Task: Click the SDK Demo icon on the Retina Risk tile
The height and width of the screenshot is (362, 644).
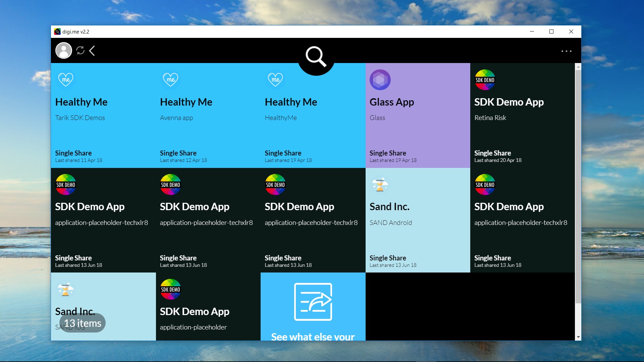Action: click(485, 80)
